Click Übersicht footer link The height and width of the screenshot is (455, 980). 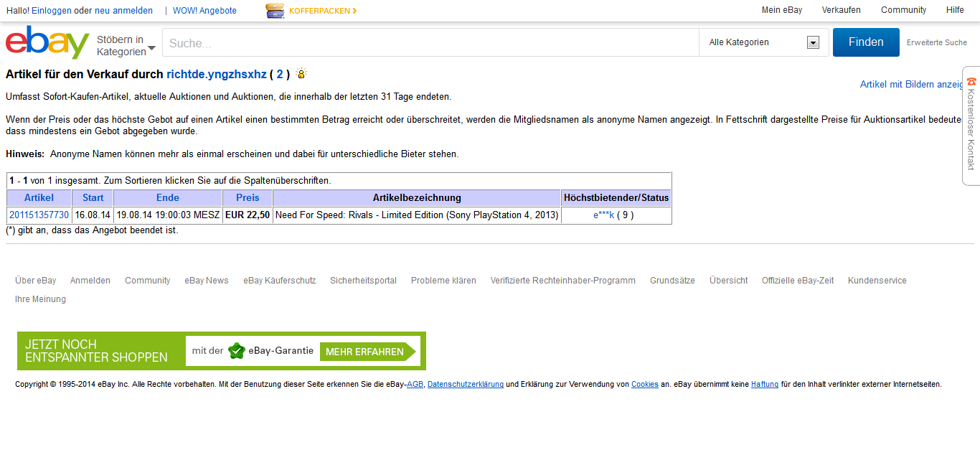click(x=728, y=281)
